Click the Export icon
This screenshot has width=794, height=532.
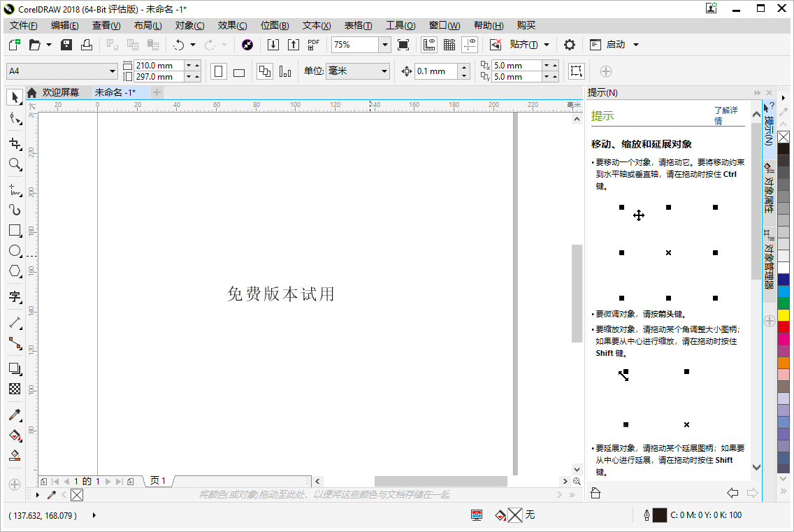293,45
